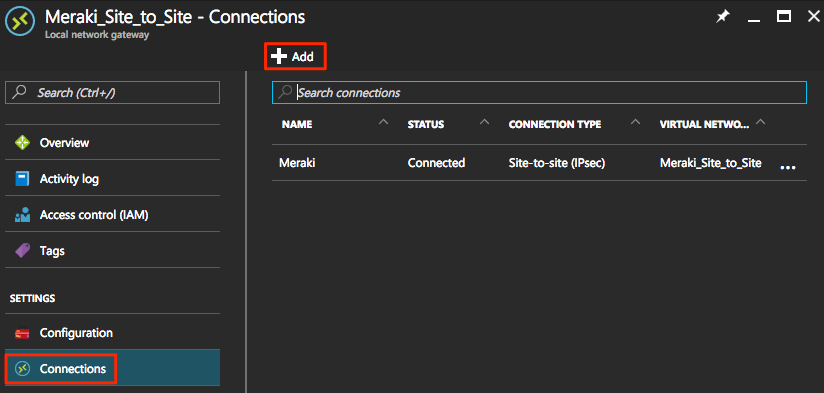Click the SETTINGS section heading
Screen dimensions: 824x393
tap(33, 298)
